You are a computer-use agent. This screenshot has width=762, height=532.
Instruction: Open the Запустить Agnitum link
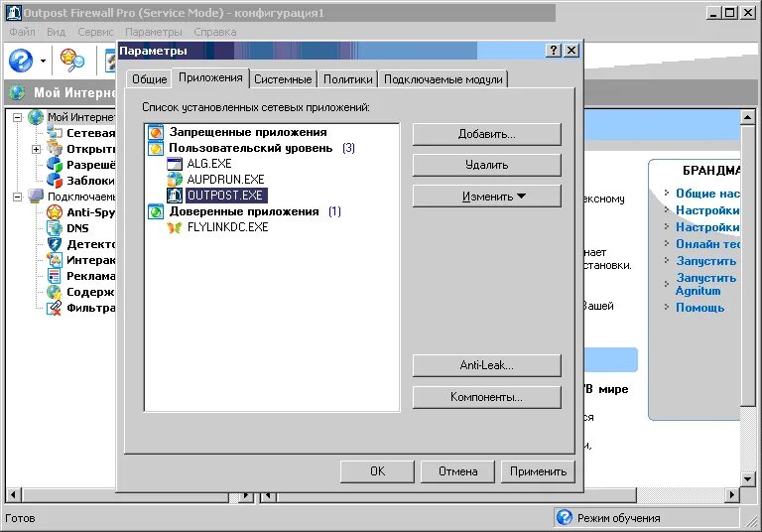(x=705, y=285)
